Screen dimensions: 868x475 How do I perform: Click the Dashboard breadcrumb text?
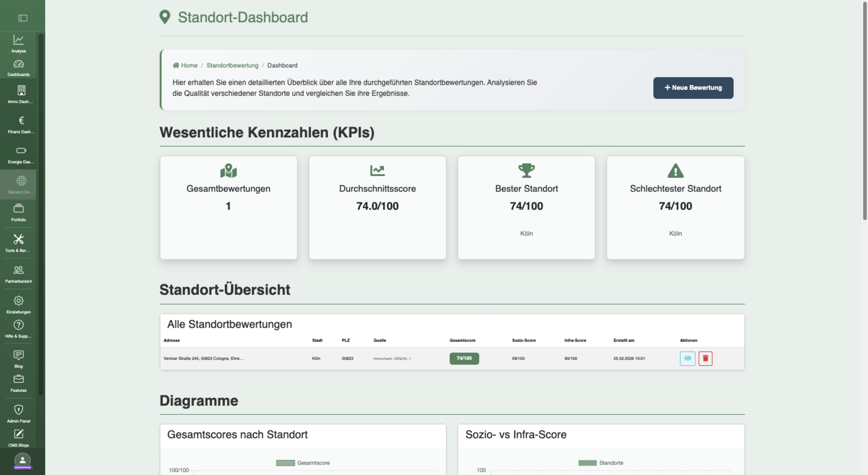pyautogui.click(x=282, y=65)
